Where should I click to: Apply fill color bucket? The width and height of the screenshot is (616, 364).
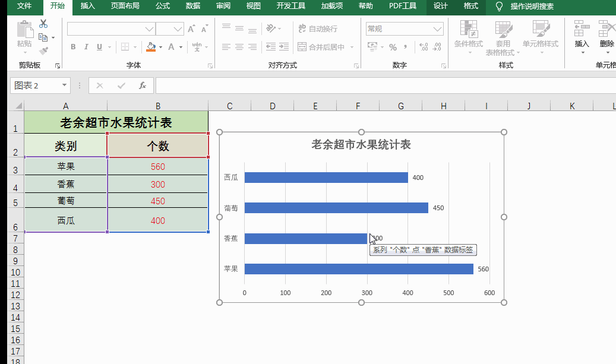pyautogui.click(x=151, y=47)
